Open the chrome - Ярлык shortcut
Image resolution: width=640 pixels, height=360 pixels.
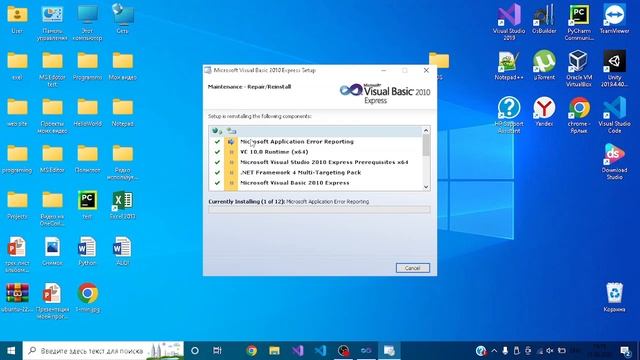click(579, 115)
